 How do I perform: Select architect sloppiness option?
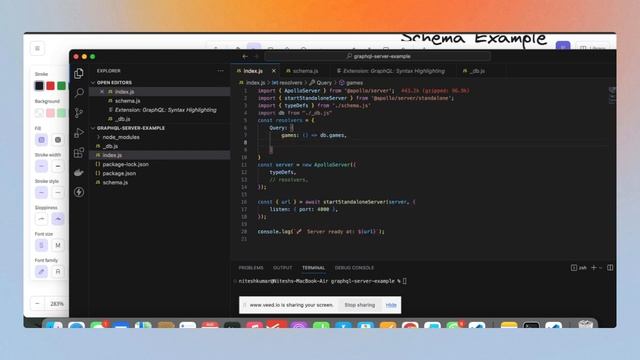pyautogui.click(x=41, y=219)
